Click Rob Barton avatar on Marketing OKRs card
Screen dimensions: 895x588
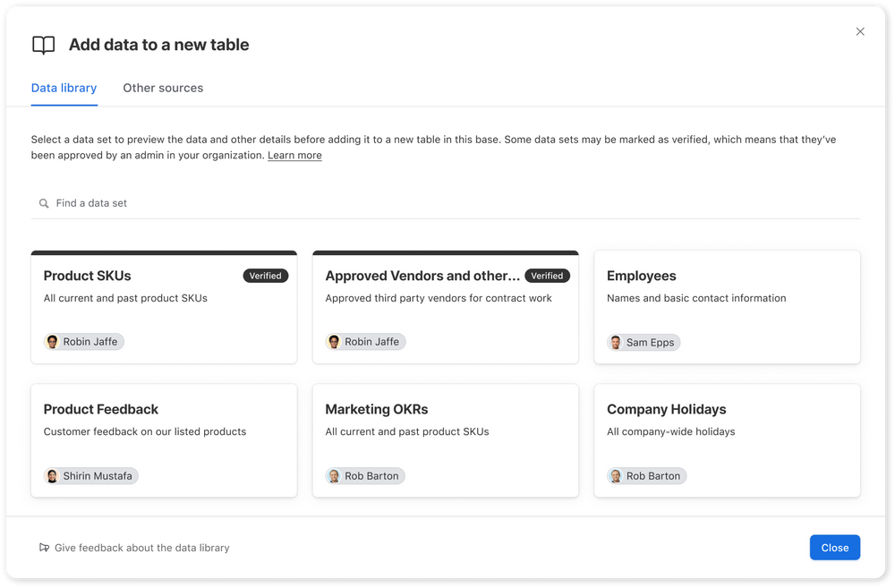coord(334,475)
